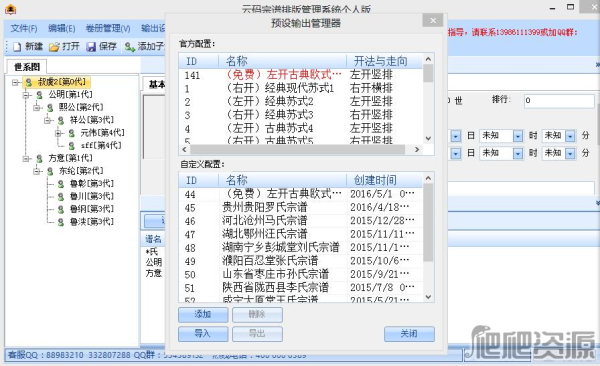Click 创建时间 column header
Image resolution: width=600 pixels, height=366 pixels.
(385, 180)
